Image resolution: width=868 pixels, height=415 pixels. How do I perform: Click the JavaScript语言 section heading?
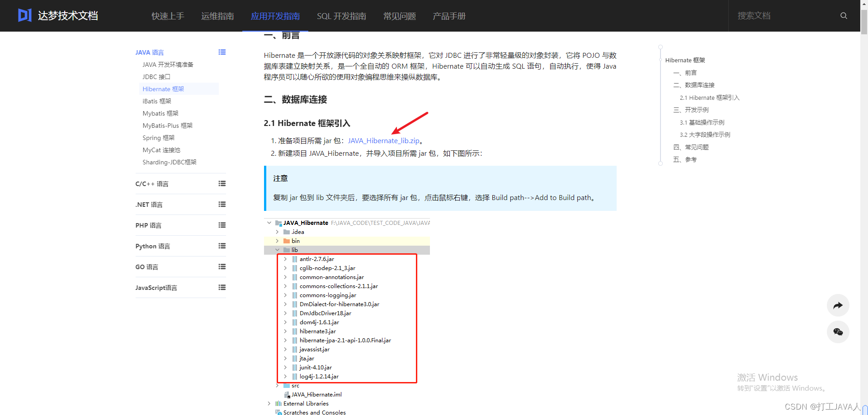[156, 288]
